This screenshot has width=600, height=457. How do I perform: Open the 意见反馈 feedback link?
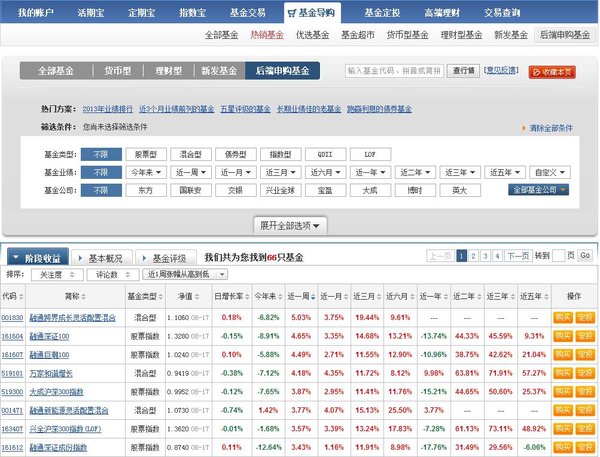(x=501, y=70)
